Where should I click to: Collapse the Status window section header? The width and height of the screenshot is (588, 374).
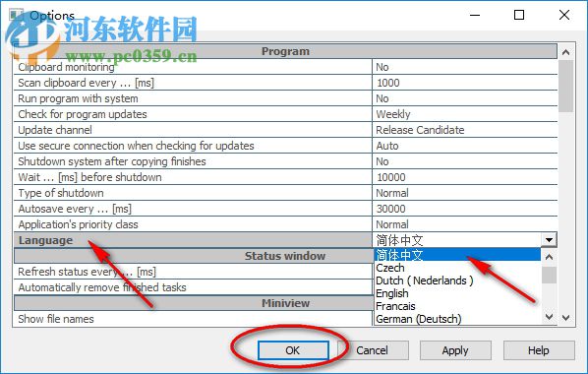click(x=193, y=256)
